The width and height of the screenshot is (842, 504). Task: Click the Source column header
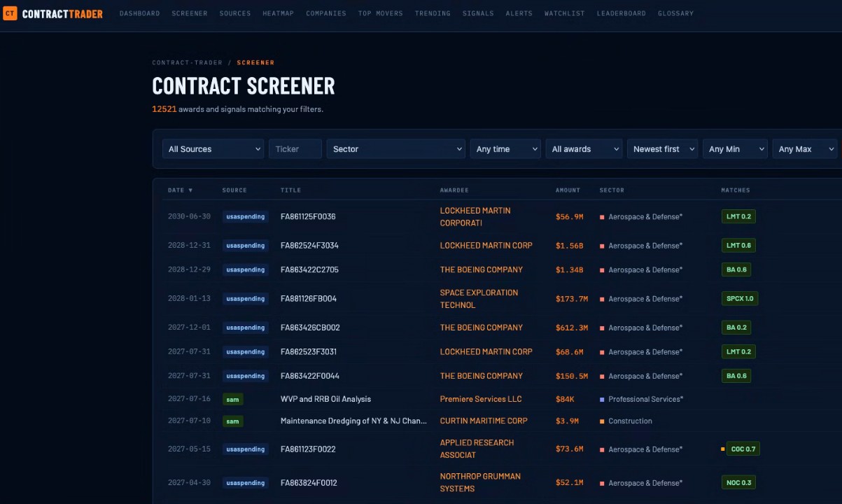pos(234,190)
